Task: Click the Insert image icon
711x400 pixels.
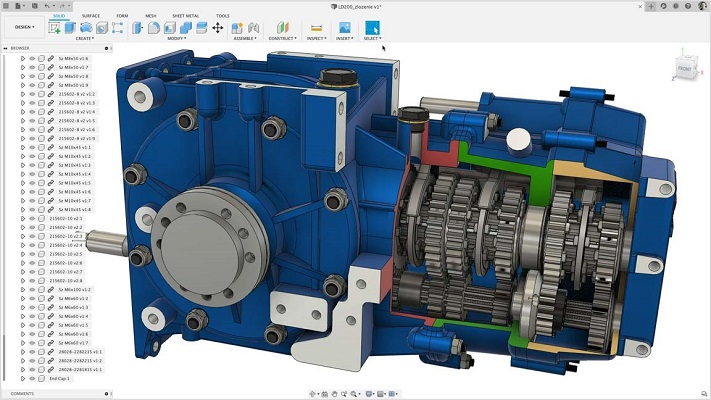Action: 344,27
